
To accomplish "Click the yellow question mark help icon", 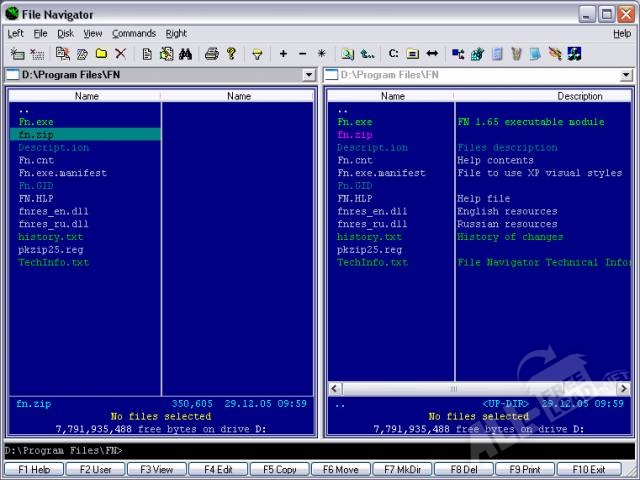I will pos(231,54).
